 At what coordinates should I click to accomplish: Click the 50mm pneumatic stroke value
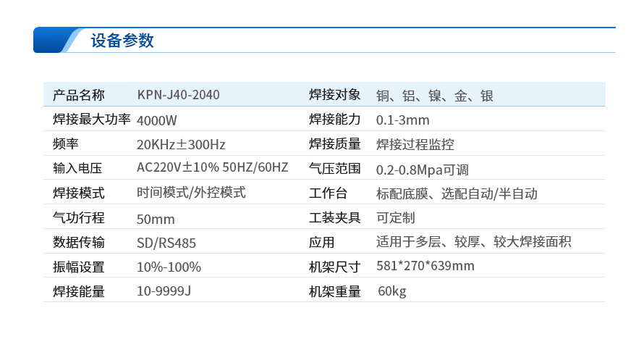pyautogui.click(x=156, y=218)
